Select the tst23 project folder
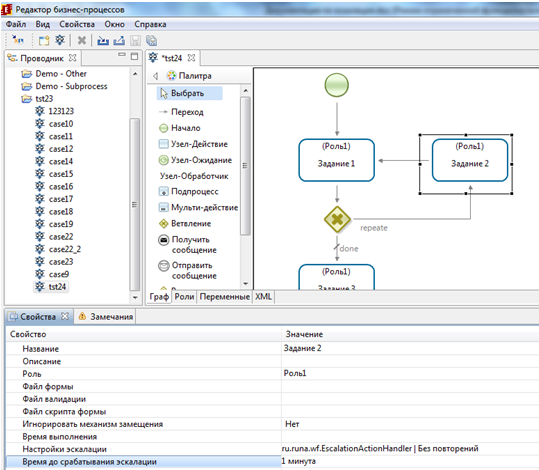The width and height of the screenshot is (539, 470). pos(37,99)
